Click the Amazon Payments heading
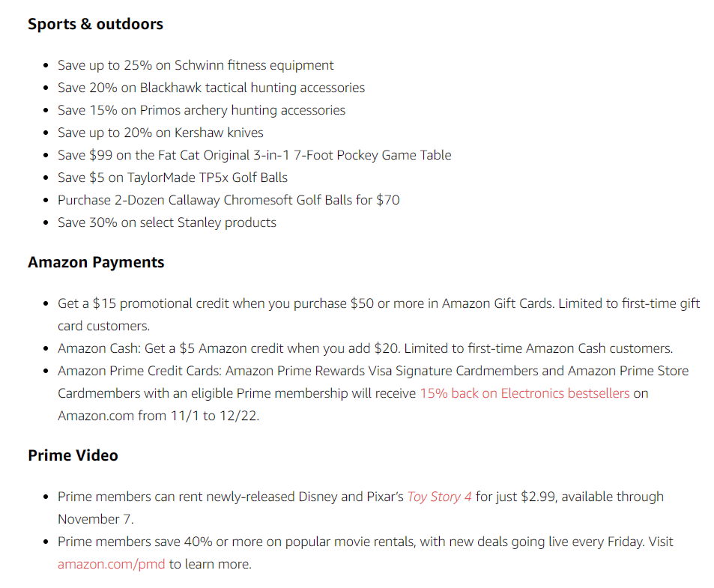 (96, 263)
